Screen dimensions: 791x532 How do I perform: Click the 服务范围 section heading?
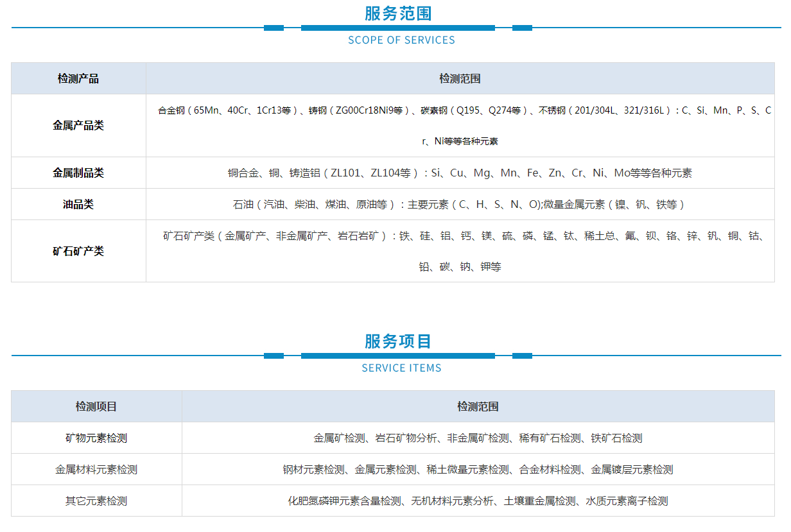click(x=397, y=13)
